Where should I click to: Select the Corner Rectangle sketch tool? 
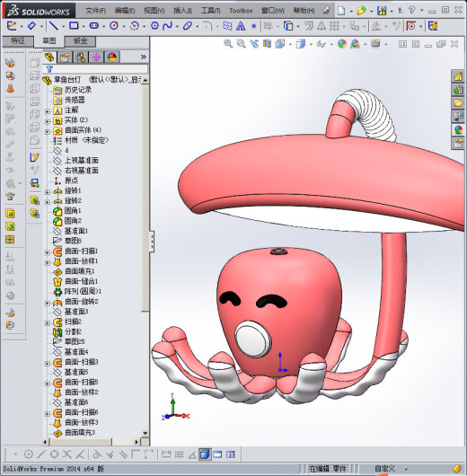74,26
